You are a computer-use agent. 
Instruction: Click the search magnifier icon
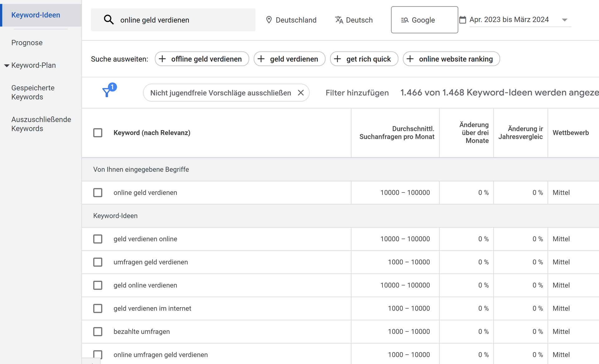point(109,20)
